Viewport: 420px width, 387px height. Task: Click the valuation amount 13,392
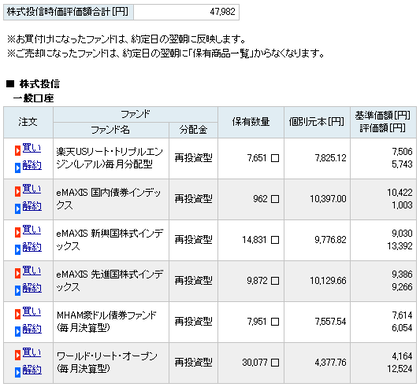click(400, 246)
